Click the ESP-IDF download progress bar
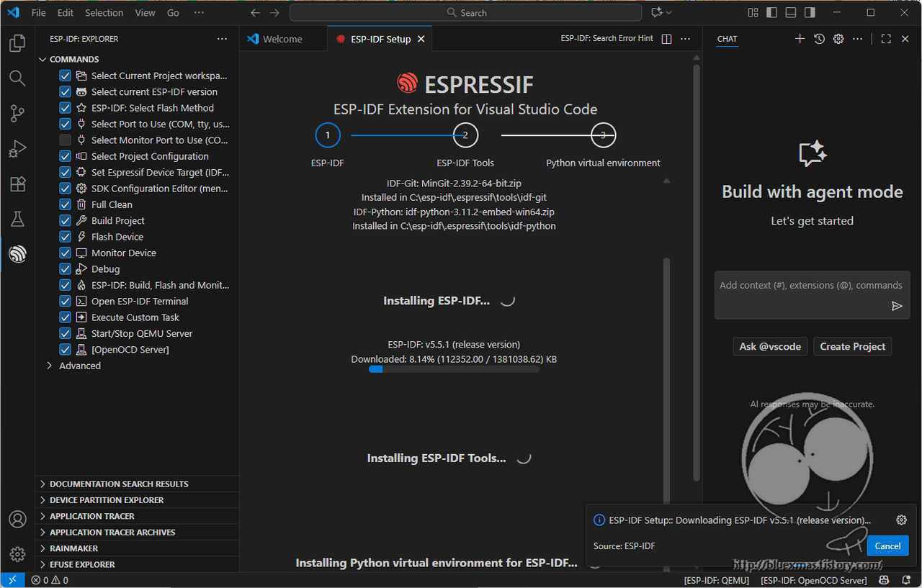This screenshot has height=588, width=922. click(454, 369)
